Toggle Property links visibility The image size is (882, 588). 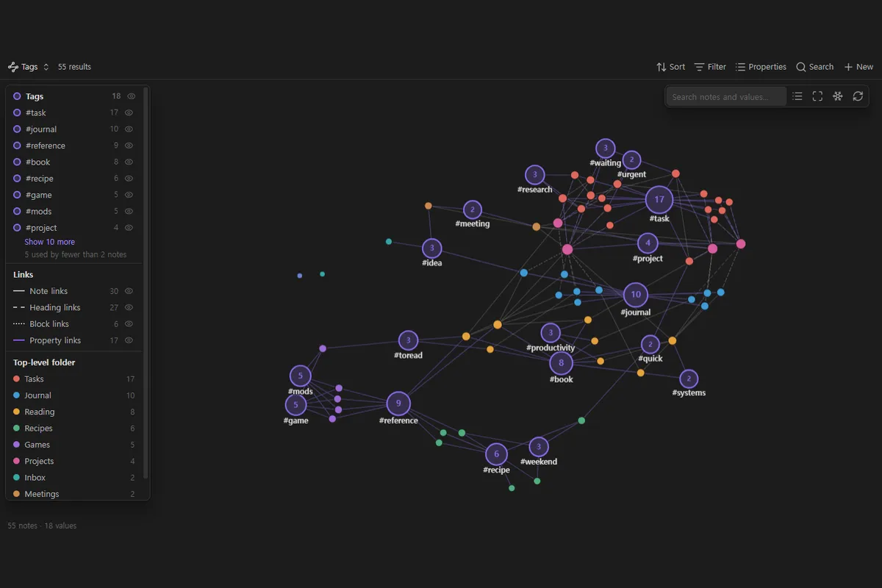(x=129, y=340)
